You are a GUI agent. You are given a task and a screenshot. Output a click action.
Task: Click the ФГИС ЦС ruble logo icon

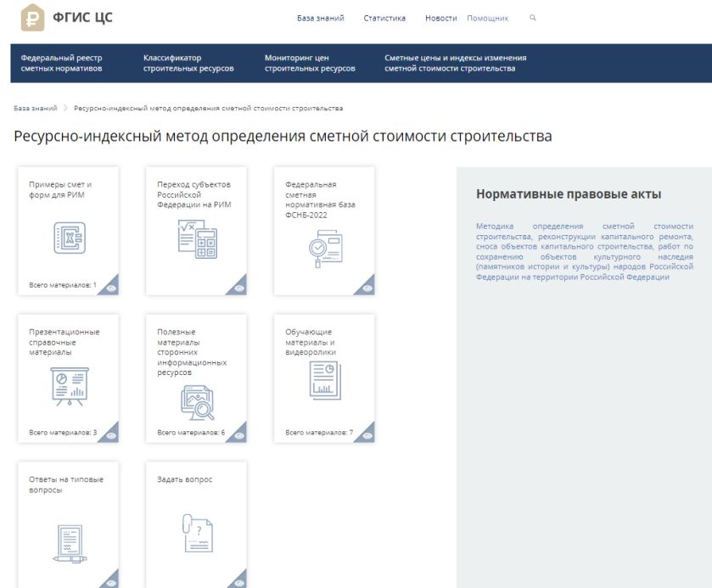tap(33, 18)
